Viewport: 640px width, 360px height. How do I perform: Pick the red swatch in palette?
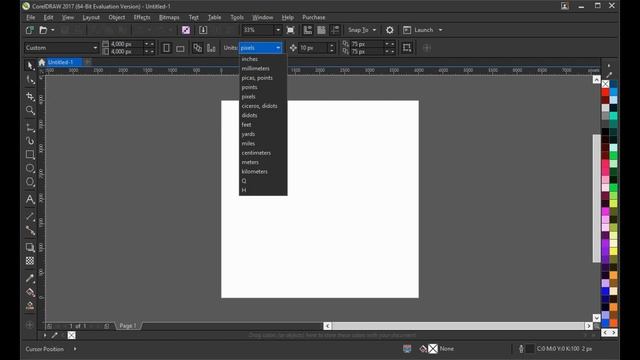(x=605, y=92)
